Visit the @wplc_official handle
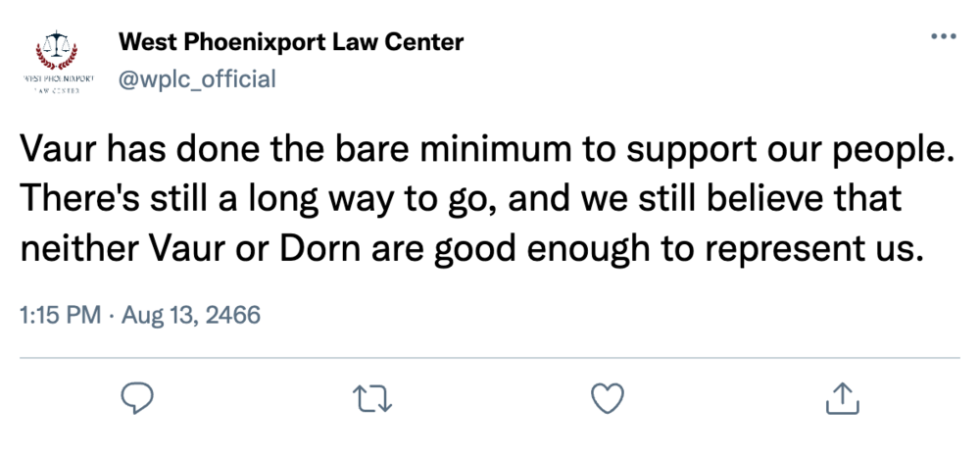The width and height of the screenshot is (980, 459). [197, 78]
